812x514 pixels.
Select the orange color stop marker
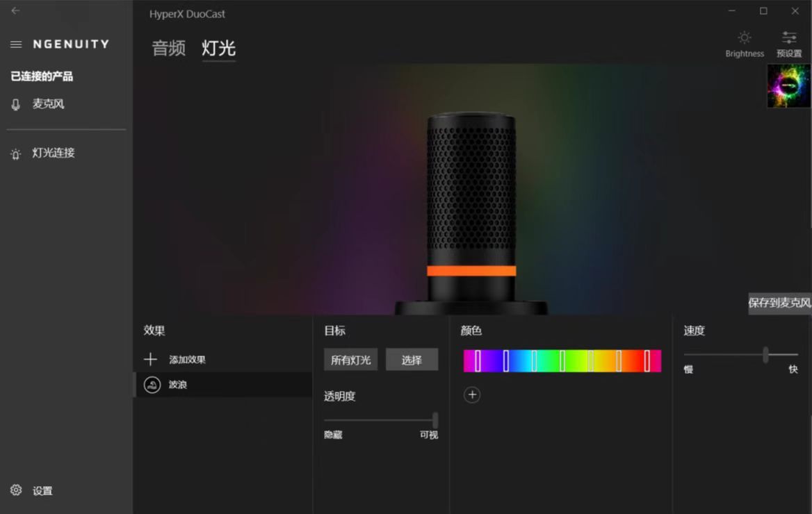click(x=619, y=360)
